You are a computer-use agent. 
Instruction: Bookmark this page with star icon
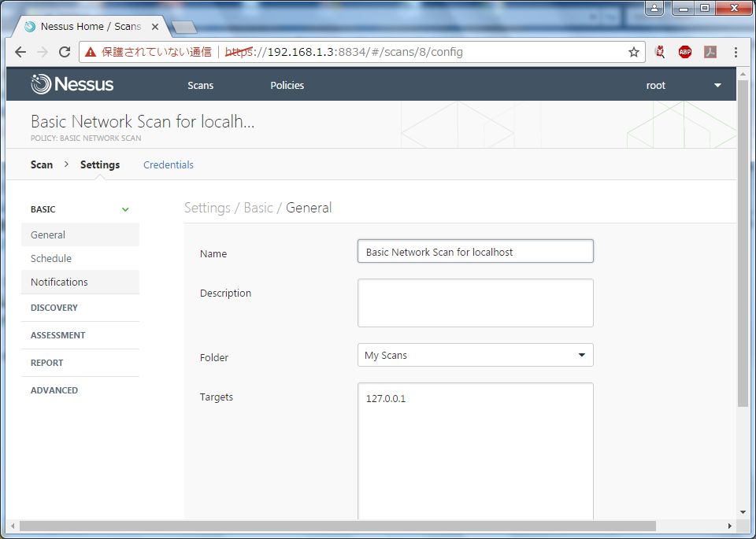pos(633,52)
